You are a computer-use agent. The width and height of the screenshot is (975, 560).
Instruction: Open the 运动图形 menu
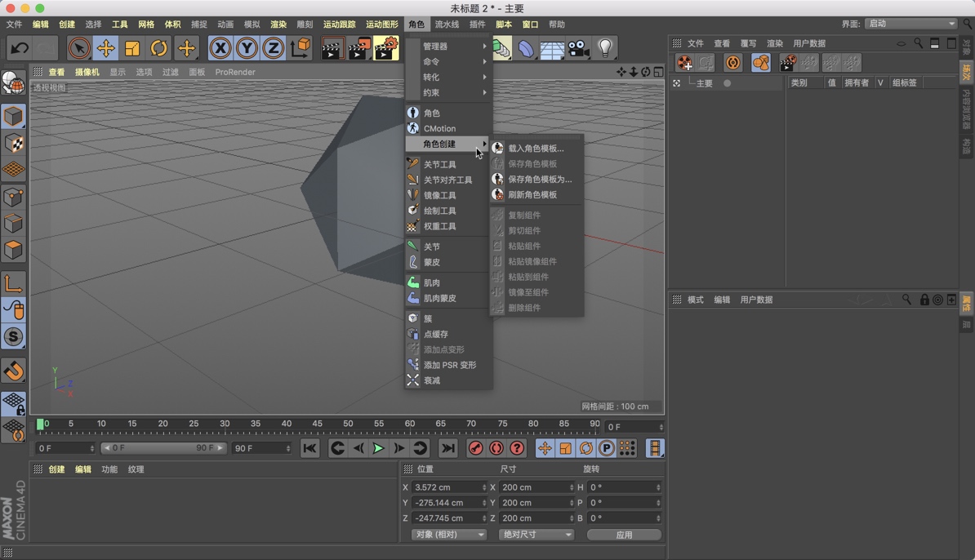[382, 24]
